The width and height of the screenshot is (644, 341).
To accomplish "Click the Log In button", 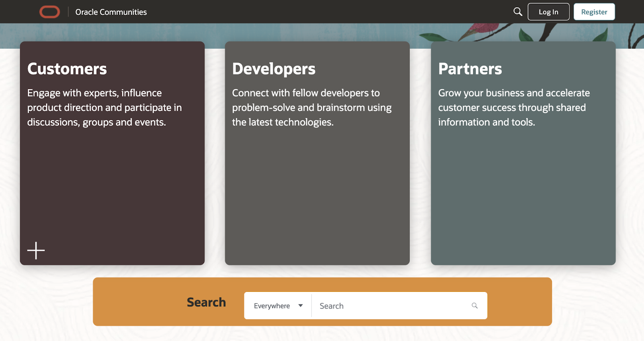I will click(x=548, y=12).
